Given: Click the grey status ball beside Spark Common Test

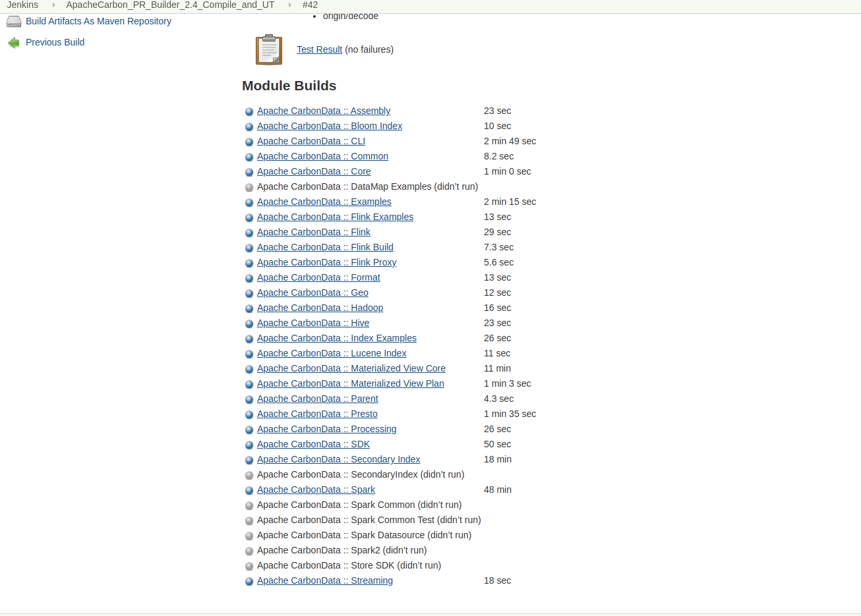Looking at the screenshot, I should [x=249, y=520].
